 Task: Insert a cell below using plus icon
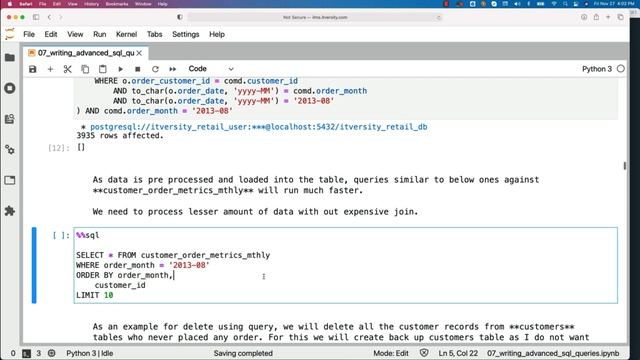coord(50,69)
